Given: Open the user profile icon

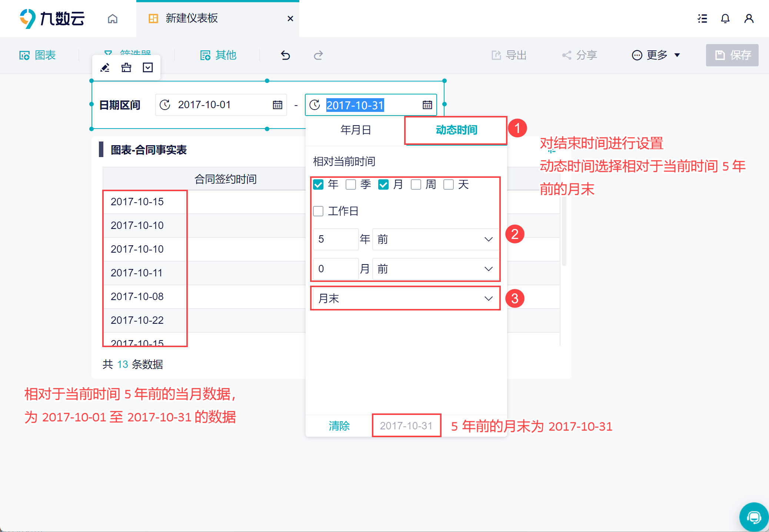Looking at the screenshot, I should pos(749,19).
